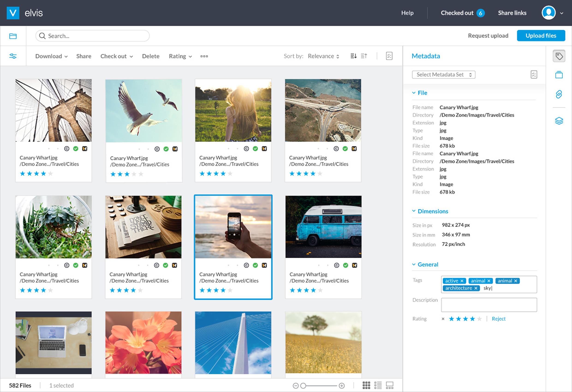
Task: Click the thumbnail size slider handle
Action: point(303,386)
